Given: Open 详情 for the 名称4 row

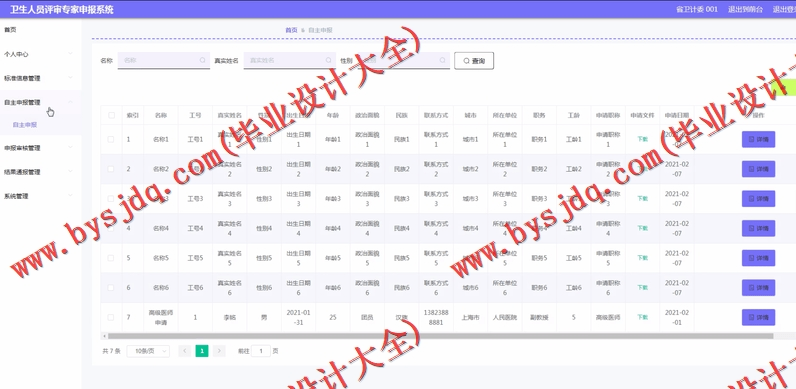Looking at the screenshot, I should [x=758, y=228].
